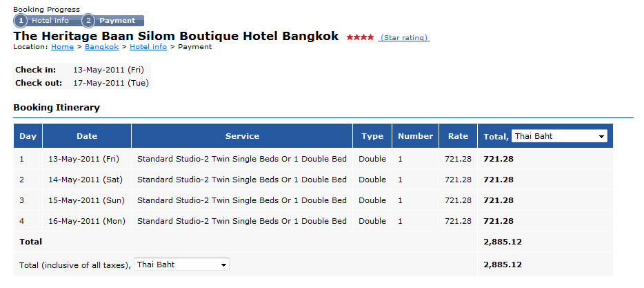644x288 pixels.
Task: Click the Double type cell in day 2 row
Action: (x=372, y=180)
